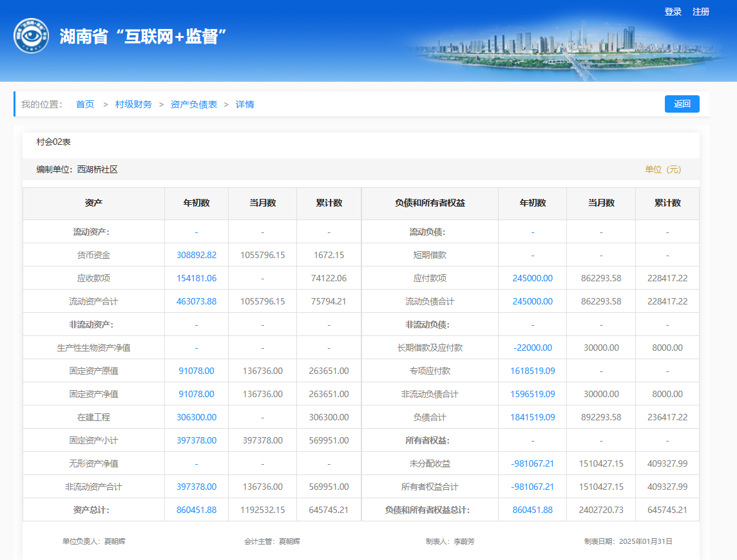Click 货币资金 row label

point(93,255)
